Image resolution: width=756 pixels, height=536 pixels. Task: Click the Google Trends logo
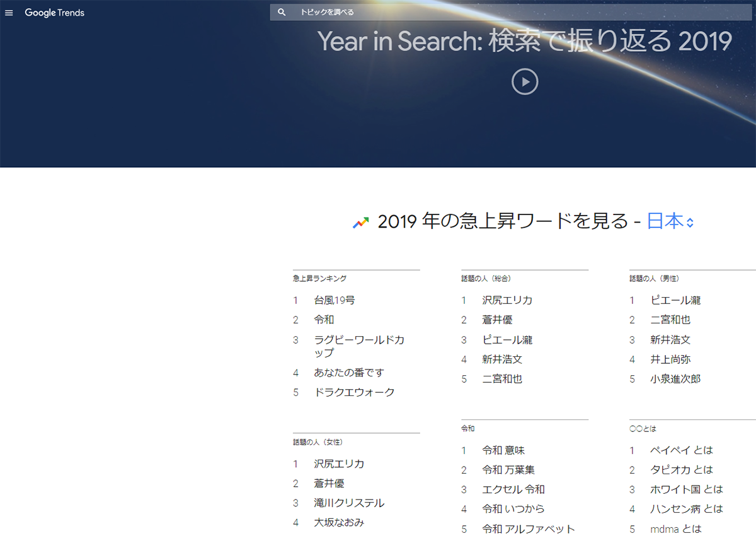coord(54,13)
